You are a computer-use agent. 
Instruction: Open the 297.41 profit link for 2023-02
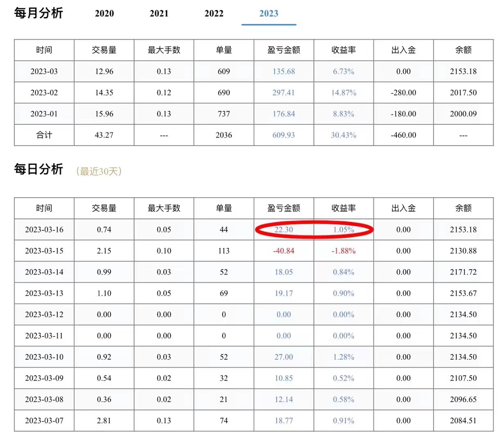point(283,93)
